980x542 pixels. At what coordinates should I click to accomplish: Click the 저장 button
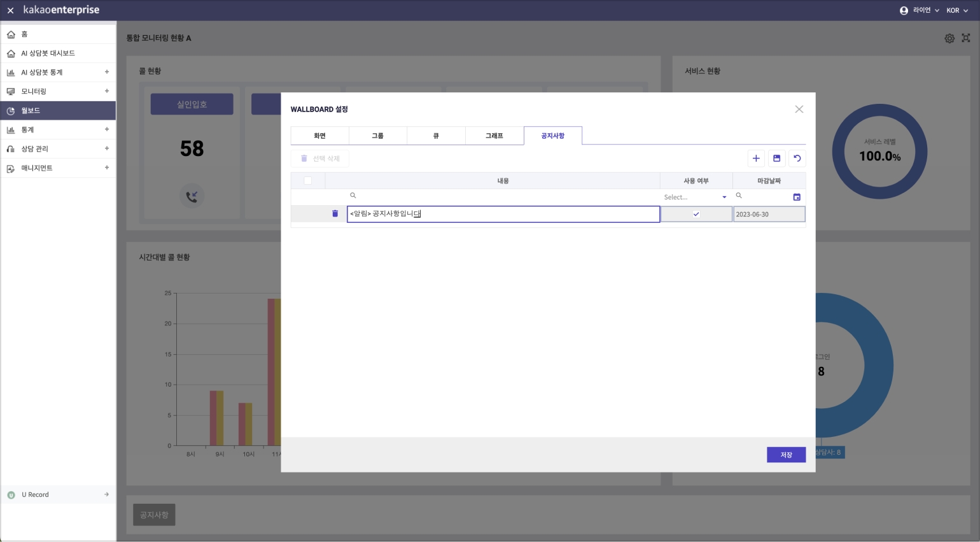point(786,455)
